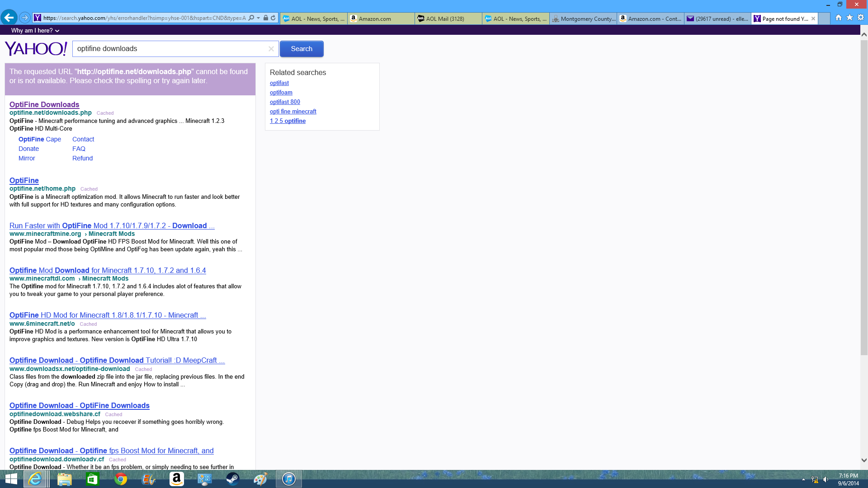Launch Steam from the taskbar
The image size is (868, 488).
[233, 479]
